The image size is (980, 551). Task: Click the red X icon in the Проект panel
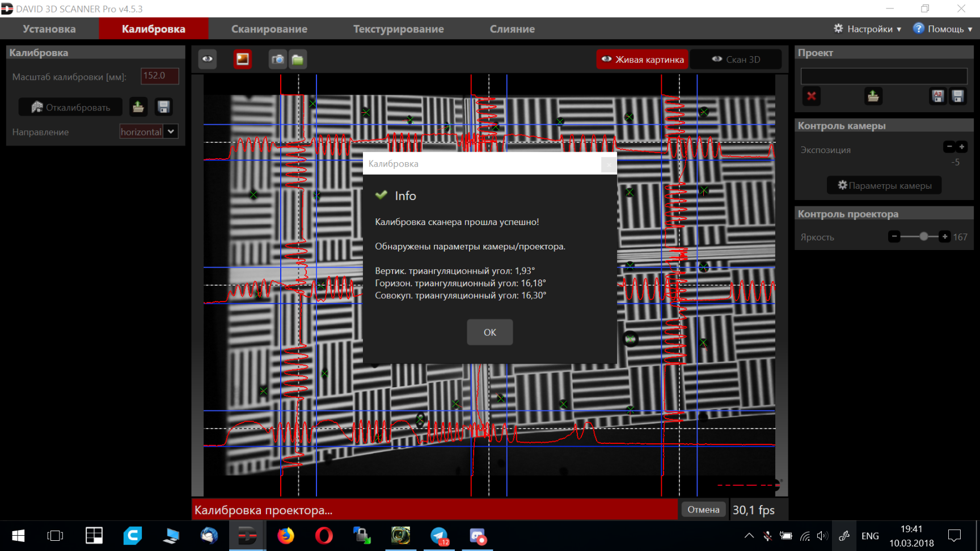coord(812,96)
